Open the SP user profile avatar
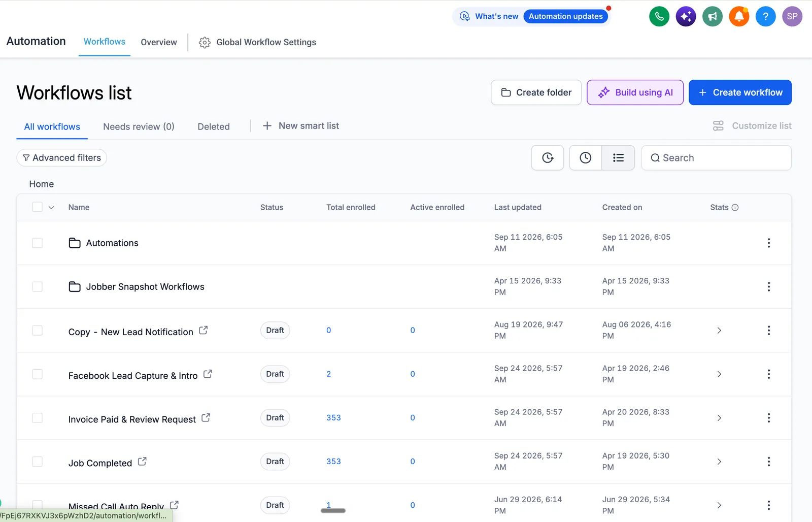The width and height of the screenshot is (812, 522). [x=792, y=16]
